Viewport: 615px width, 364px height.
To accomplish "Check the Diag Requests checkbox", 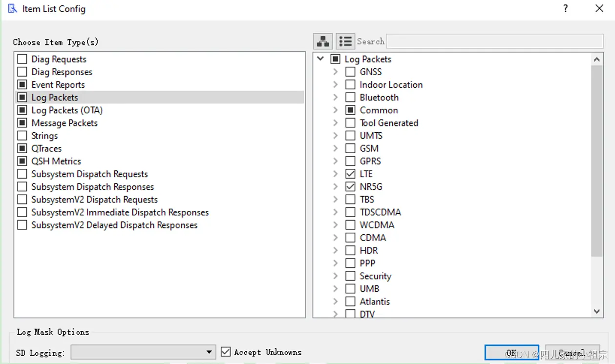I will [x=22, y=59].
